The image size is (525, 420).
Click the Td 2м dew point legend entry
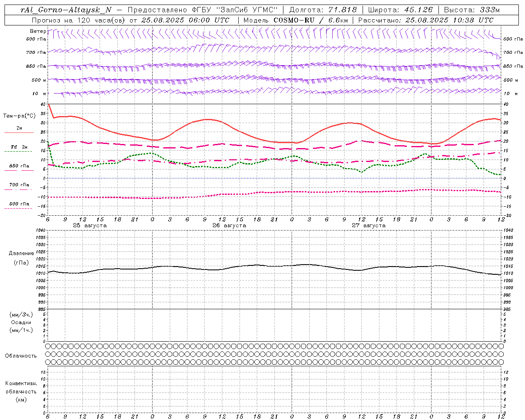click(x=19, y=147)
